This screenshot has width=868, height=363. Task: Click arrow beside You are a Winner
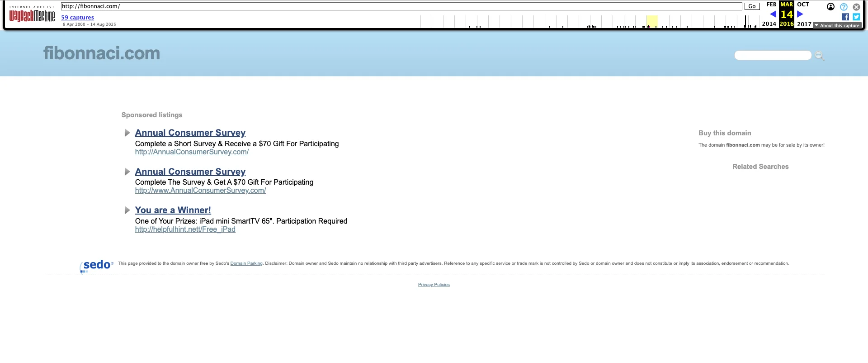pos(127,210)
